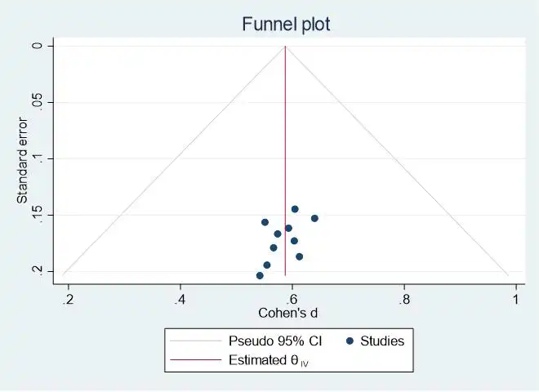Select the lowest study data point

point(260,276)
